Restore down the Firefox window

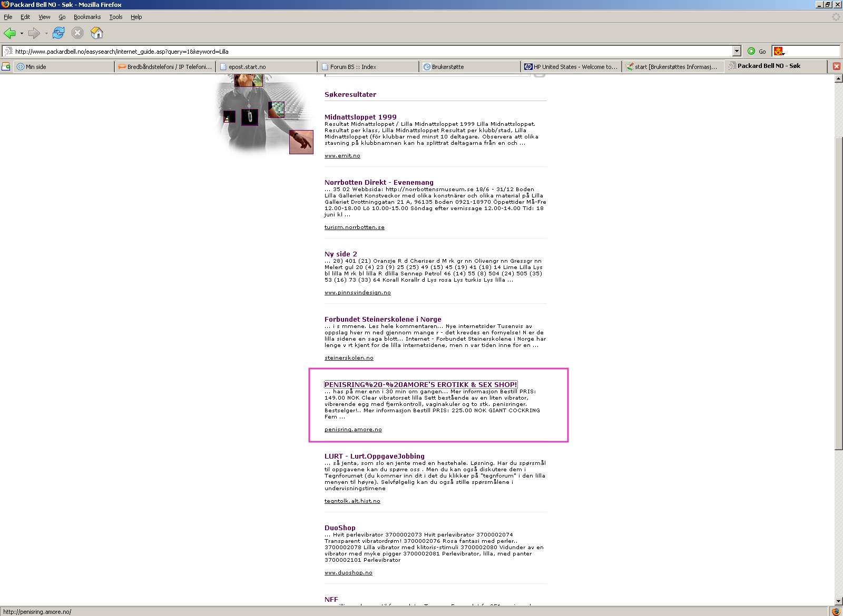click(828, 4)
